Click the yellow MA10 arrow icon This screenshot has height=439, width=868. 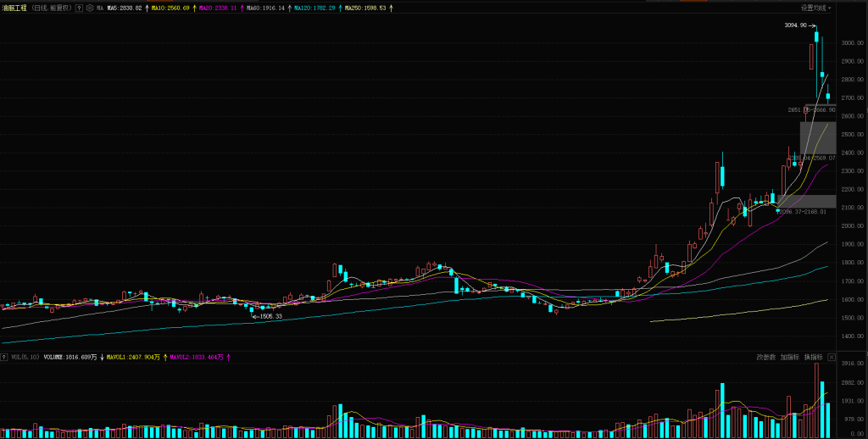(x=193, y=8)
